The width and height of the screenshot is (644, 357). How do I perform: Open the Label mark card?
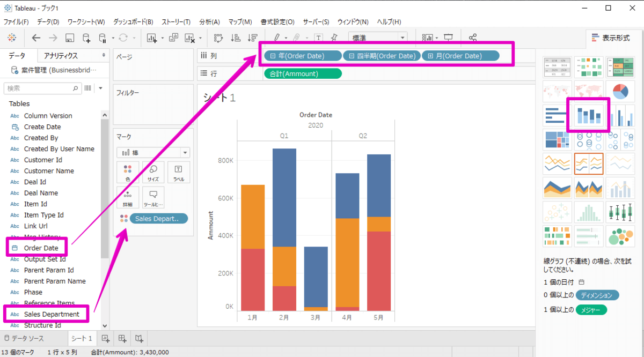(178, 172)
